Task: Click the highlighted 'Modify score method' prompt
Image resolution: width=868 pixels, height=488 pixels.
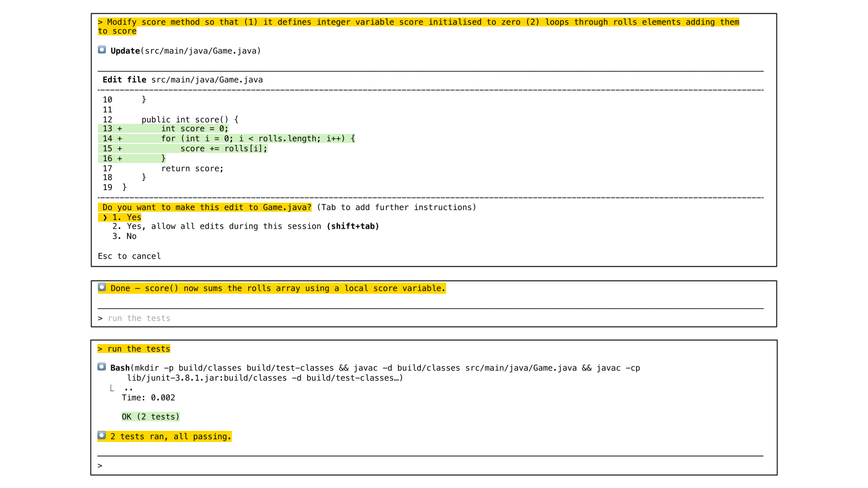Action: click(418, 22)
